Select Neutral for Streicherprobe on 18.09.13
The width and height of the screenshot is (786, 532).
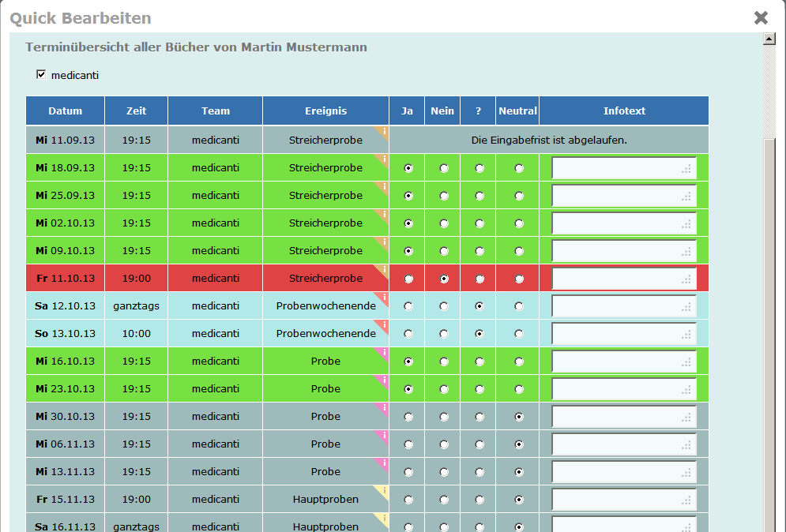click(517, 167)
